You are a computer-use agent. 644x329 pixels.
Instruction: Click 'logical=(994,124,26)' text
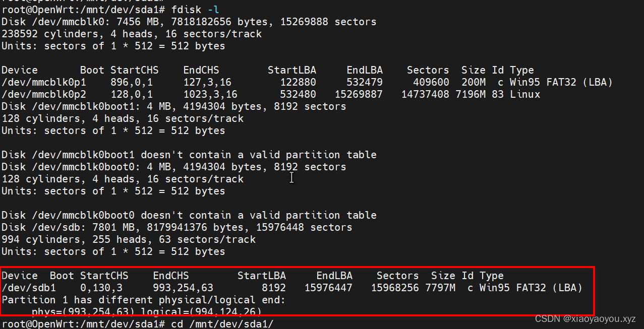(x=201, y=311)
